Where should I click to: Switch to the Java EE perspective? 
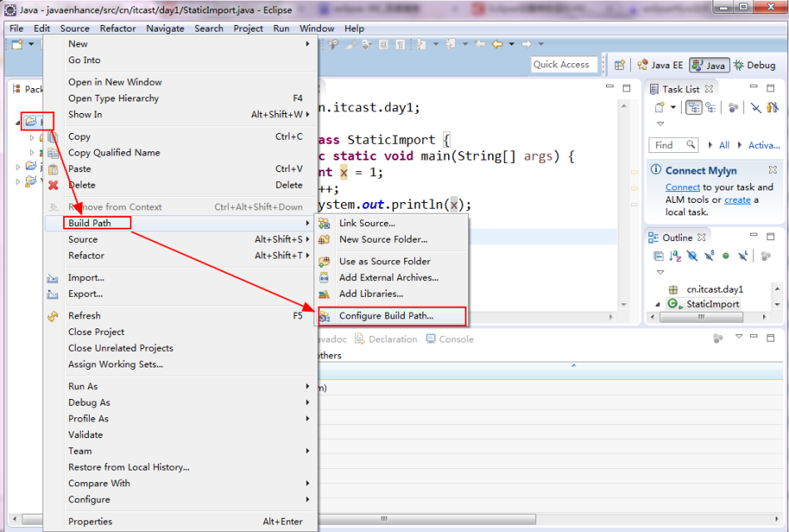click(x=660, y=65)
